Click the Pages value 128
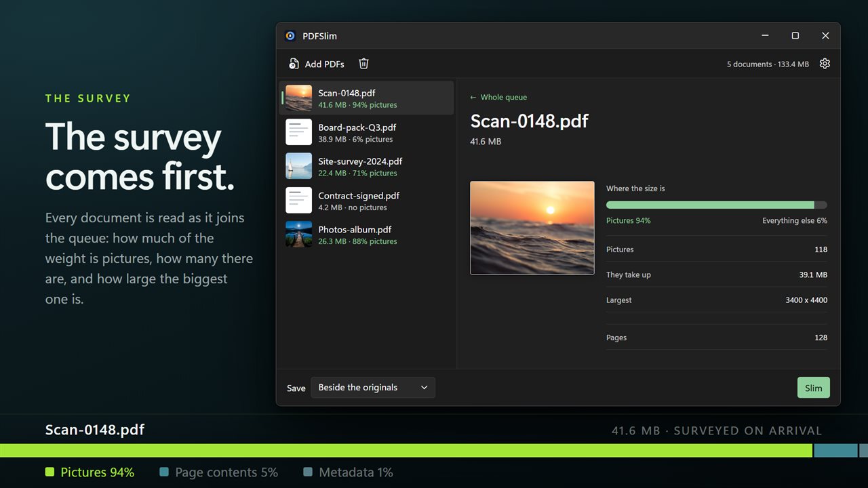Screen dimensions: 868x488 point(821,338)
